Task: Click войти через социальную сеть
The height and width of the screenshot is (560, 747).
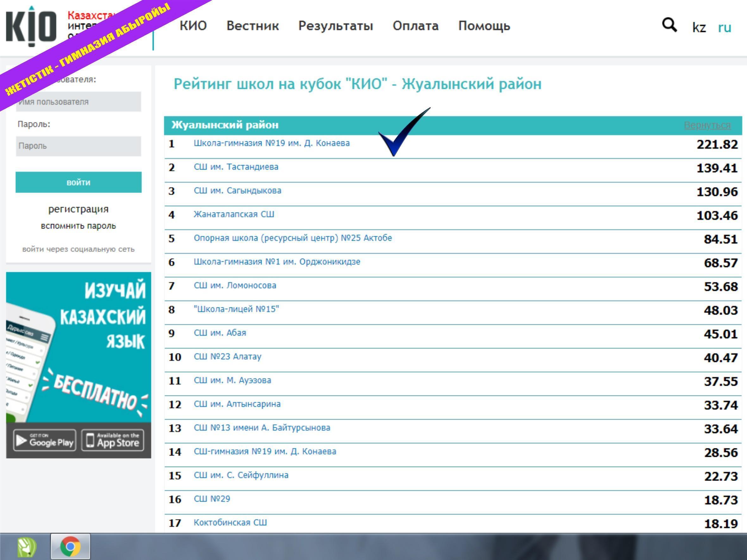Action: tap(78, 249)
